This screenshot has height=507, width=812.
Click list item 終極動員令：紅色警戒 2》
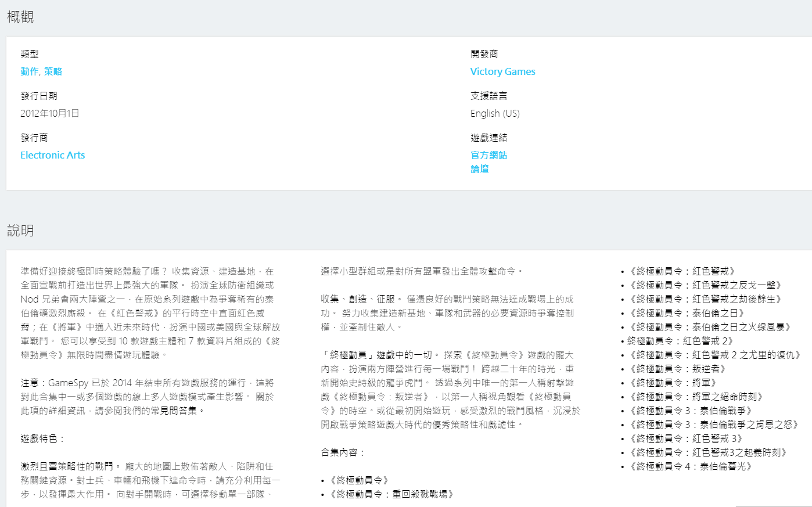tap(681, 341)
